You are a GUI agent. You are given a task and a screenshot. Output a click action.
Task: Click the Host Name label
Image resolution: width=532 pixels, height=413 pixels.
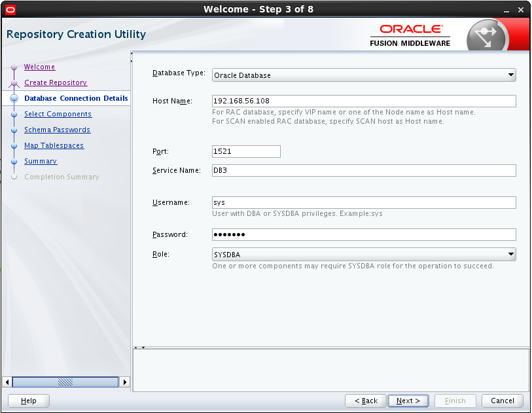(172, 101)
